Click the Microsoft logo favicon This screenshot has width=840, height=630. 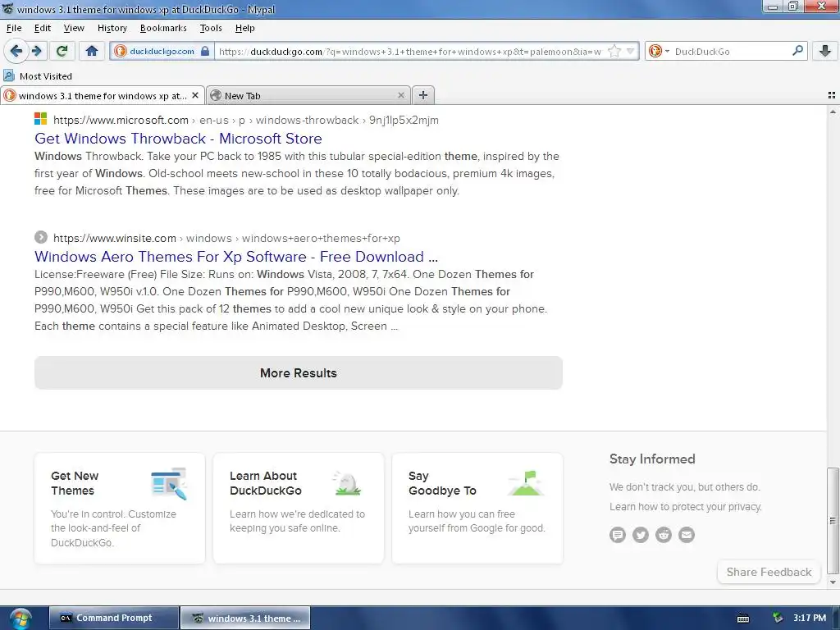tap(41, 118)
